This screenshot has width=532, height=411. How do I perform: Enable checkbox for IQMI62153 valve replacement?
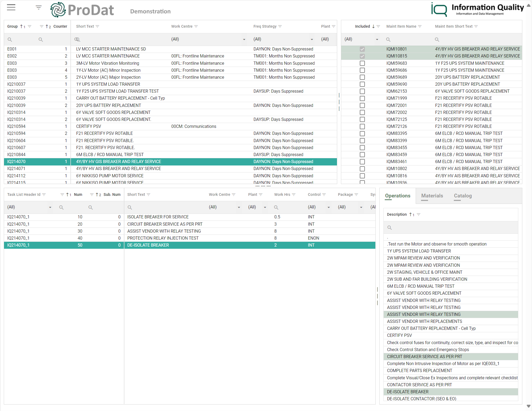pyautogui.click(x=362, y=92)
